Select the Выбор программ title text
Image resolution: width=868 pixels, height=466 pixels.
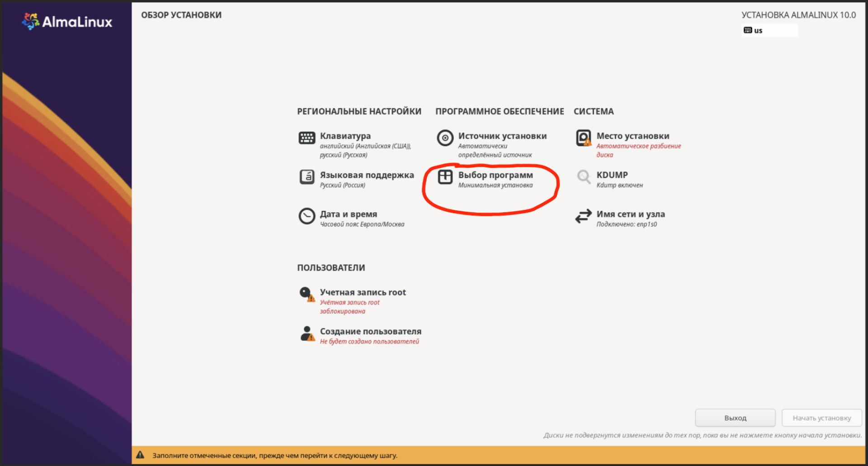(495, 175)
